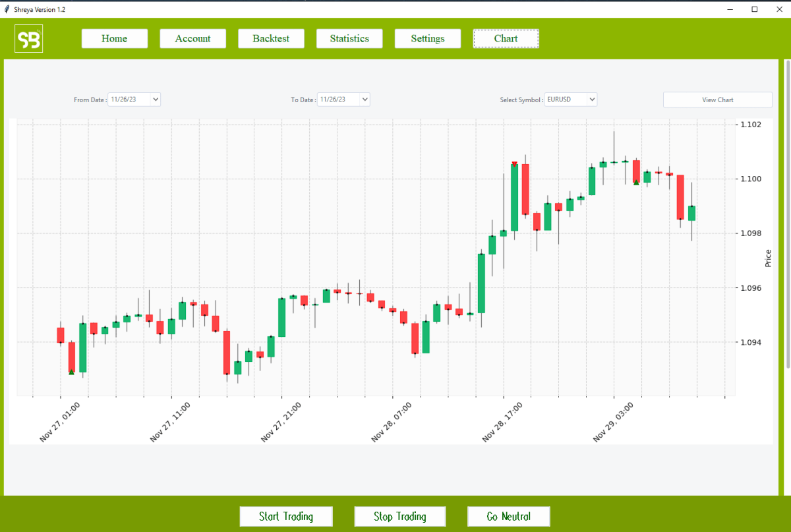Image resolution: width=791 pixels, height=532 pixels.
Task: Open the To Date dropdown arrow
Action: pos(365,100)
